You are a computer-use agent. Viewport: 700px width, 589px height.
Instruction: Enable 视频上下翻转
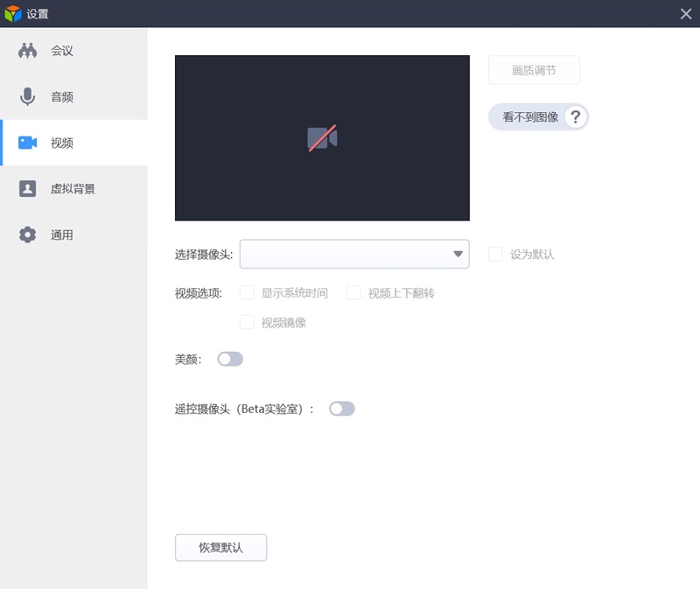(x=353, y=292)
